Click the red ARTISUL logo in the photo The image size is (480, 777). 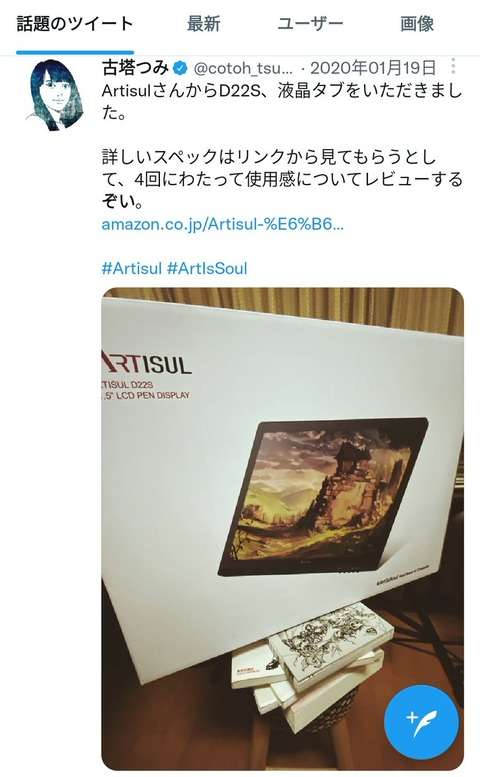click(x=146, y=363)
